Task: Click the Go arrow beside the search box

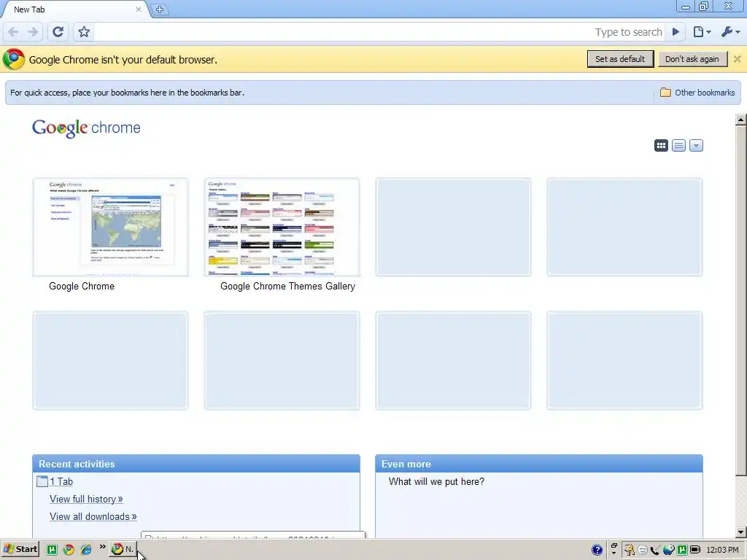Action: (676, 32)
